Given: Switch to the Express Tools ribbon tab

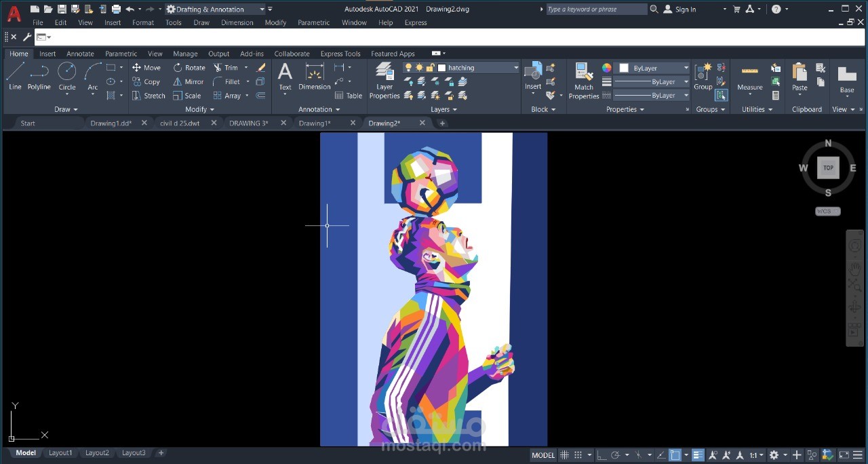Looking at the screenshot, I should pyautogui.click(x=340, y=54).
